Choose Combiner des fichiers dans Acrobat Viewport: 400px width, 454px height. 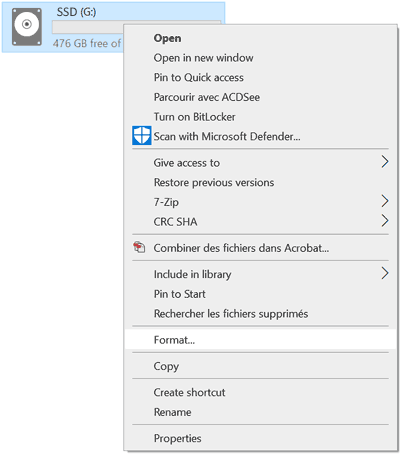tap(260, 248)
